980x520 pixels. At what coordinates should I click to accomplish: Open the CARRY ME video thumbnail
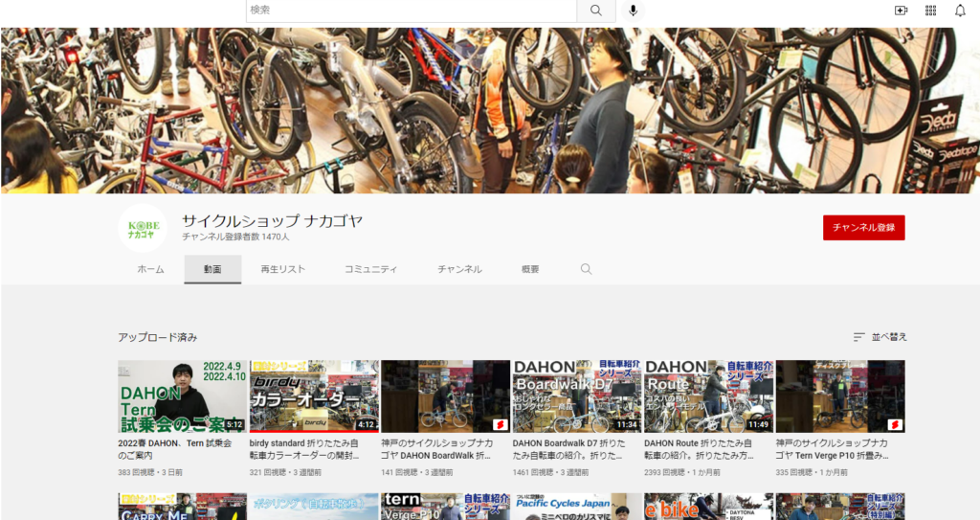(182, 507)
